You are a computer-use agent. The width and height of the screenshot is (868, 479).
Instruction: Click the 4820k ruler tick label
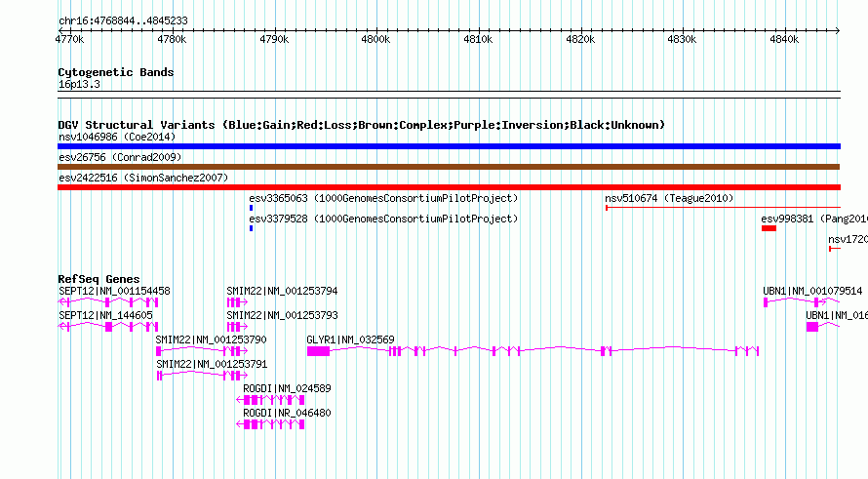point(580,39)
